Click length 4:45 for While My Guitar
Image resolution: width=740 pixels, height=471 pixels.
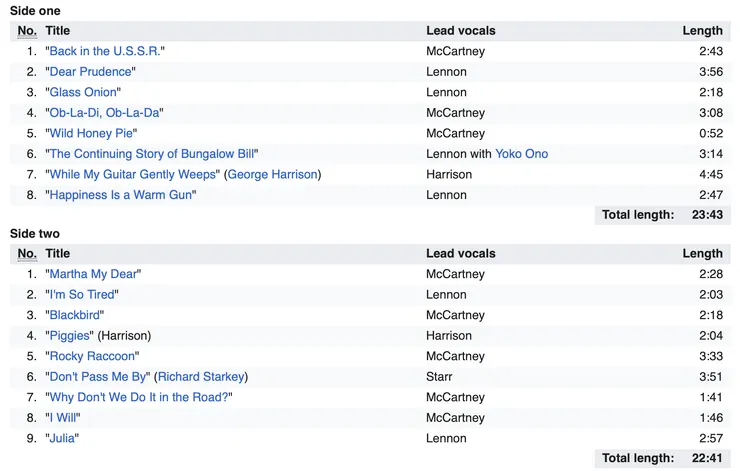coord(711,175)
